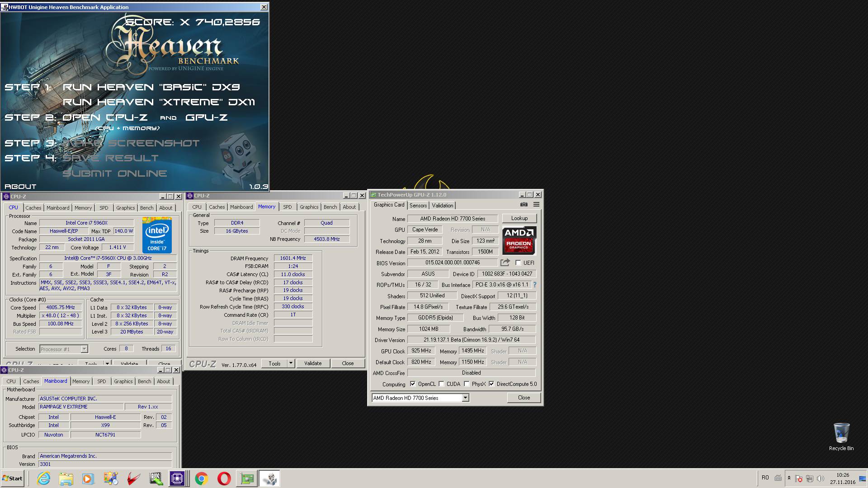This screenshot has width=868, height=488.
Task: Toggle the PhysX checkbox
Action: [467, 384]
